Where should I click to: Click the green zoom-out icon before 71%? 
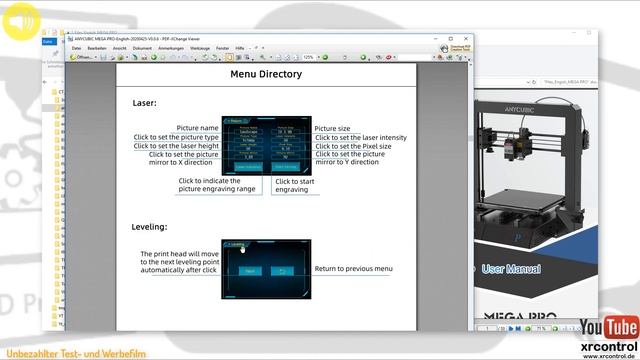528,328
